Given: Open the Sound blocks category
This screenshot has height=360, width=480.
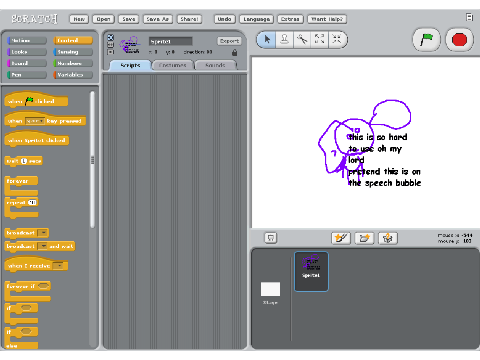Looking at the screenshot, I should click(27, 63).
